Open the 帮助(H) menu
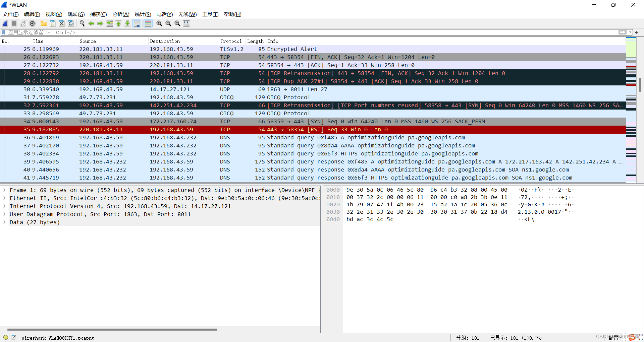This screenshot has width=644, height=342. click(233, 14)
